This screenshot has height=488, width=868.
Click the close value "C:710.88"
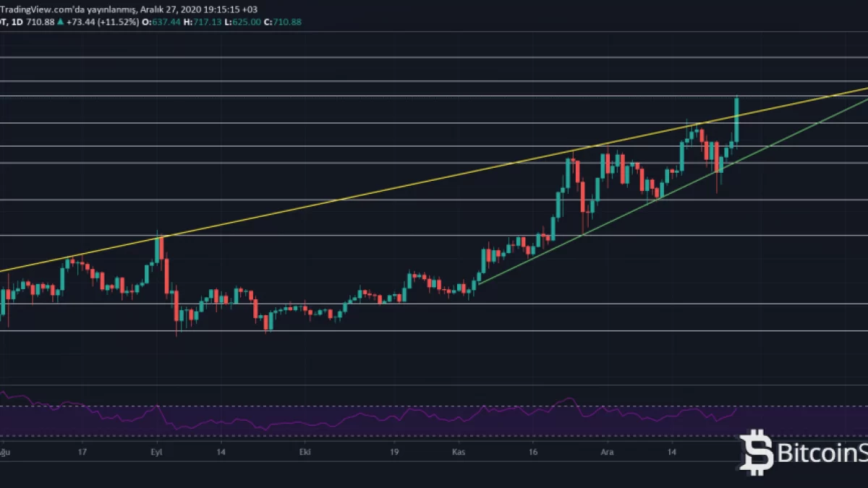pos(284,22)
